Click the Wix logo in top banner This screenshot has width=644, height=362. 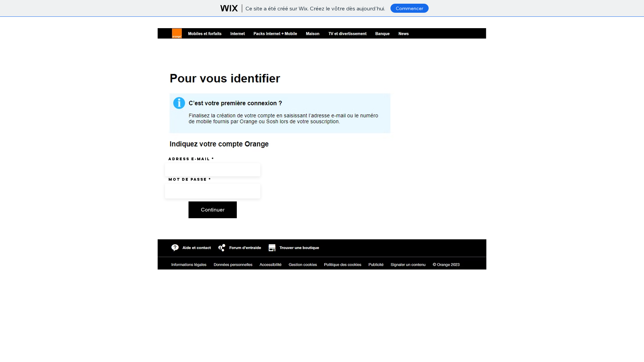pyautogui.click(x=229, y=8)
